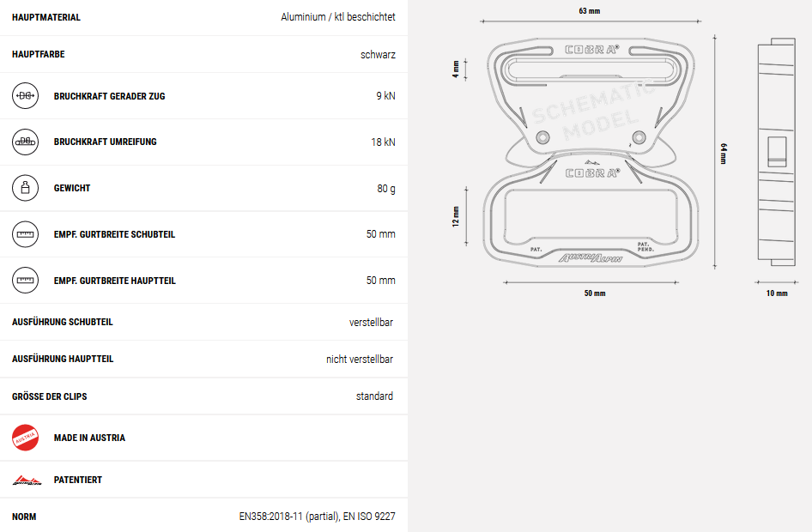Image resolution: width=812 pixels, height=532 pixels.
Task: Select the 'Aluminium / ktl beschichtet' value
Action: [338, 17]
